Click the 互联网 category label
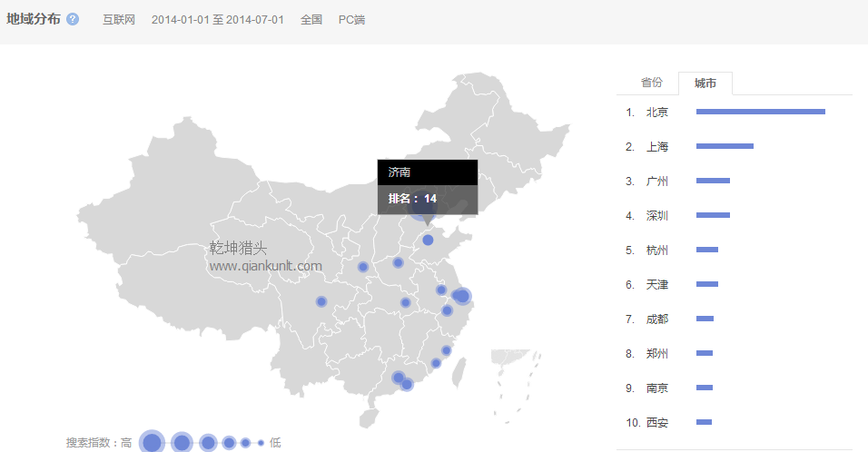The image size is (868, 452). pyautogui.click(x=119, y=19)
